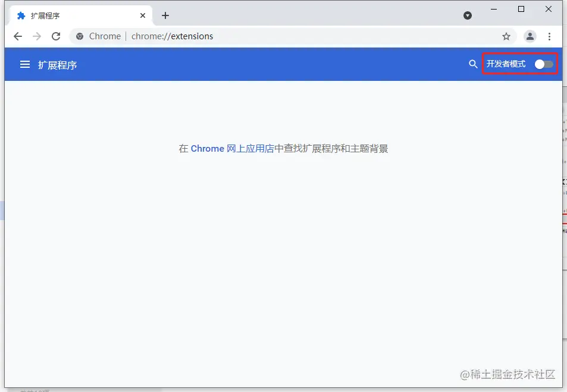Select the 扩展程序 browser tab
This screenshot has width=567, height=392.
[80, 15]
